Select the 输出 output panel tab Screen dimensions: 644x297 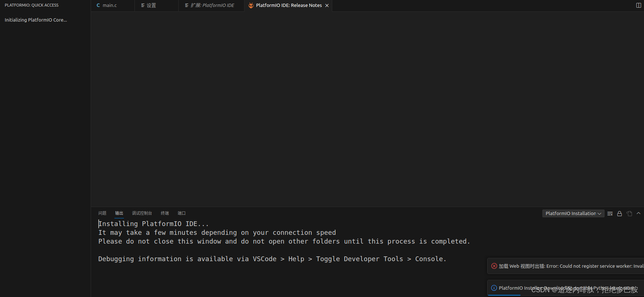click(119, 213)
